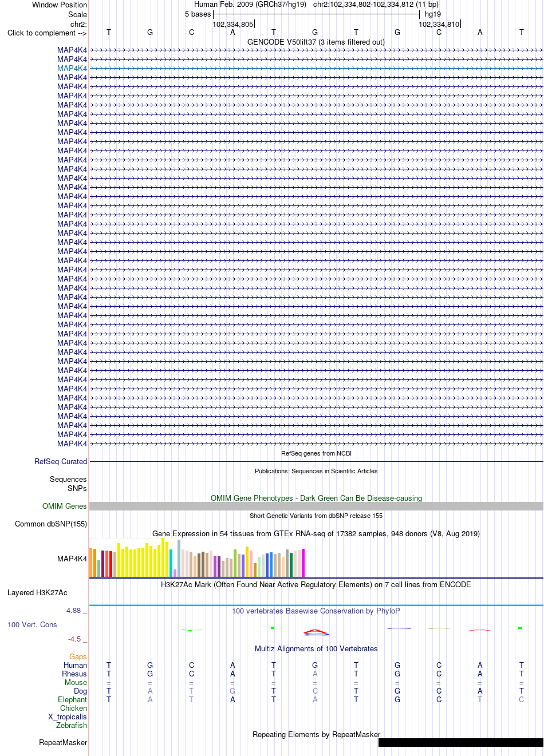The width and height of the screenshot is (544, 756).
Task: Click the black RepeatMasker element bar
Action: point(461,742)
